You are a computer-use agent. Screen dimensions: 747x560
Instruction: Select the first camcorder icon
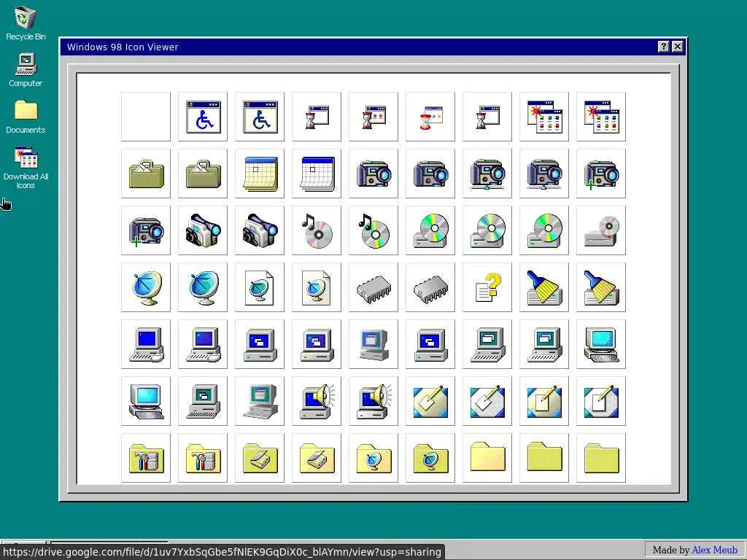point(203,230)
